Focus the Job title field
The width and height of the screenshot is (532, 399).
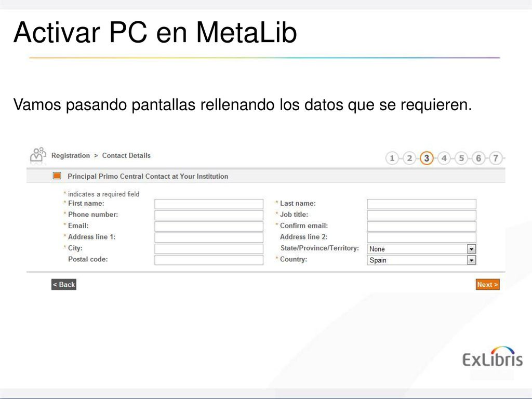pos(421,215)
